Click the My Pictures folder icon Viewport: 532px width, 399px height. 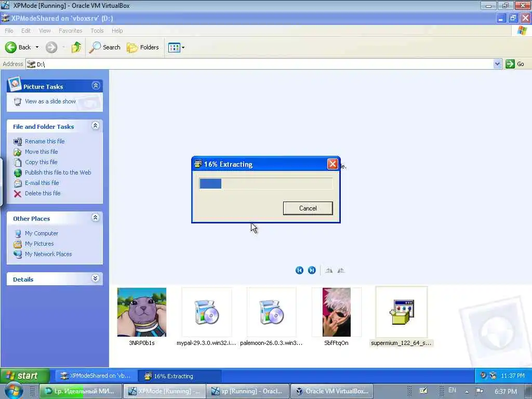click(18, 244)
